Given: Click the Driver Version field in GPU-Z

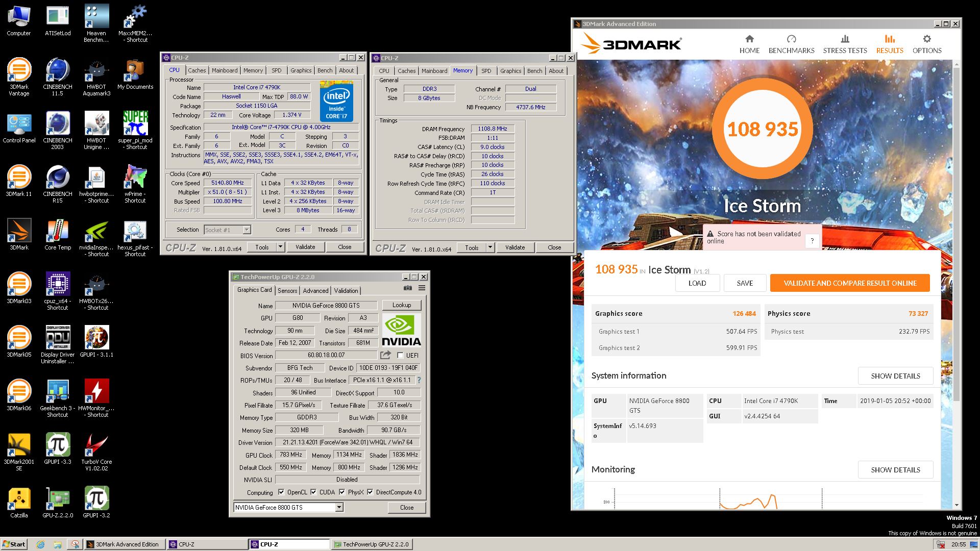Looking at the screenshot, I should (348, 442).
